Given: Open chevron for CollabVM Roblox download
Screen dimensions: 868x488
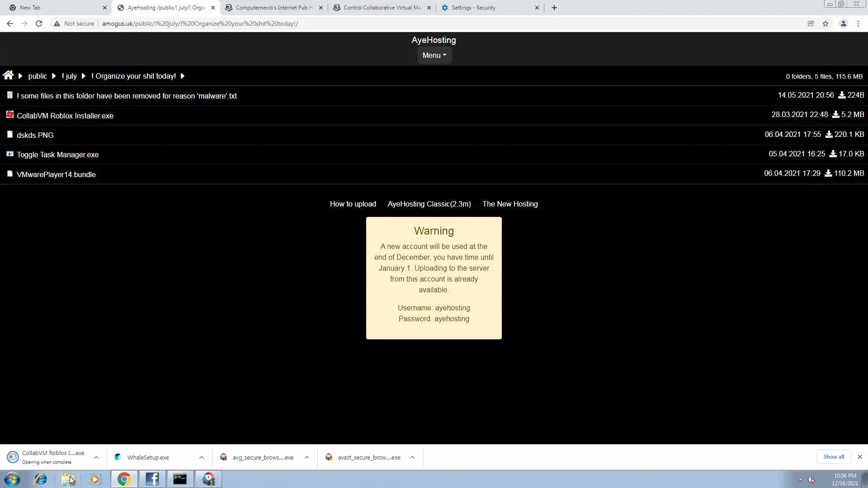Looking at the screenshot, I should [x=96, y=457].
